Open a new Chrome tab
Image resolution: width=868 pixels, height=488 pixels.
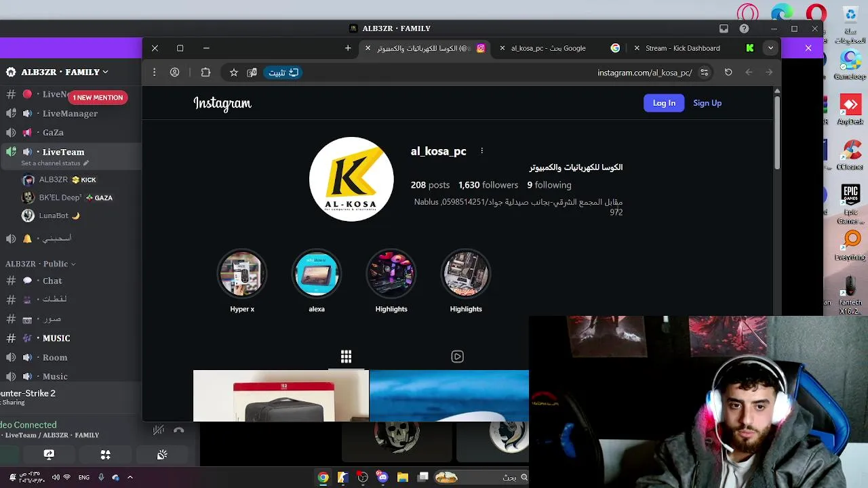[348, 48]
